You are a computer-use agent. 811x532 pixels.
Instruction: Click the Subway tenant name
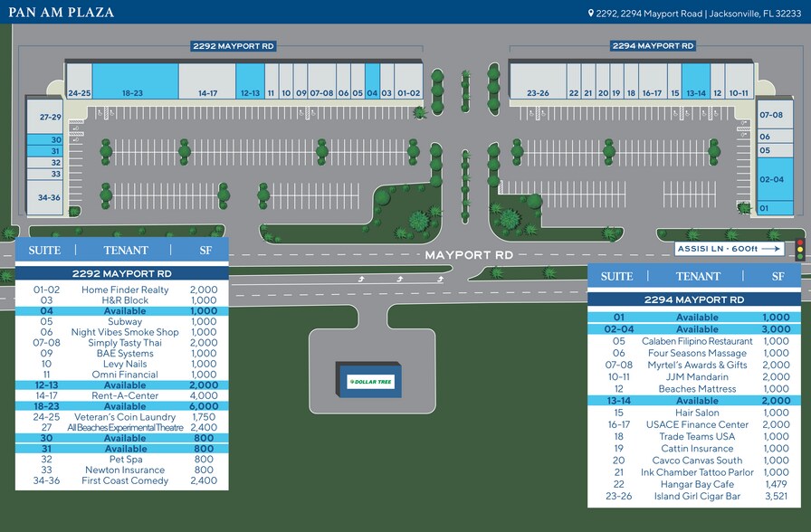[x=125, y=321]
